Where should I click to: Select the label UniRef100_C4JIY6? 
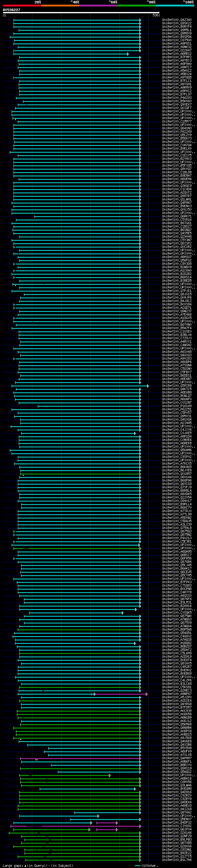point(176,430)
